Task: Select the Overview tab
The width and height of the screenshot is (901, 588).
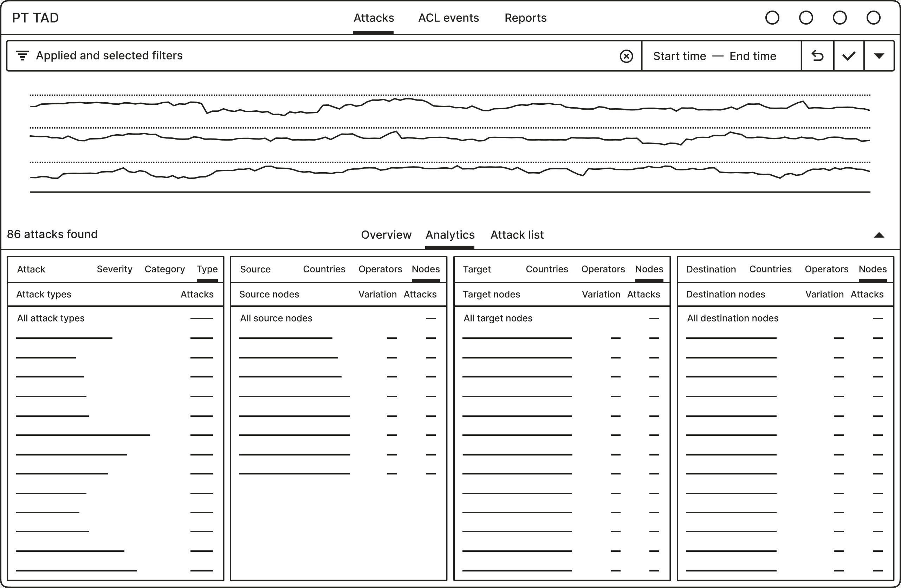Action: tap(386, 235)
